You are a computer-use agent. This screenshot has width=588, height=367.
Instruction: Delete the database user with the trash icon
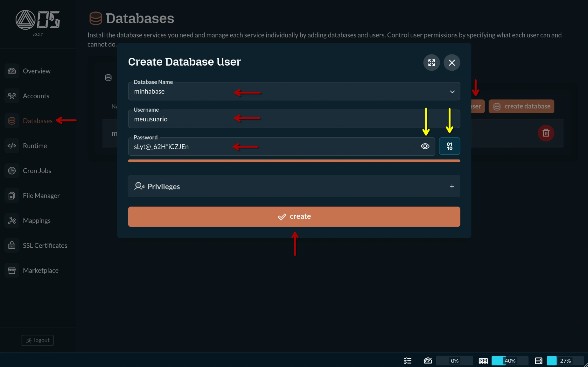546,133
